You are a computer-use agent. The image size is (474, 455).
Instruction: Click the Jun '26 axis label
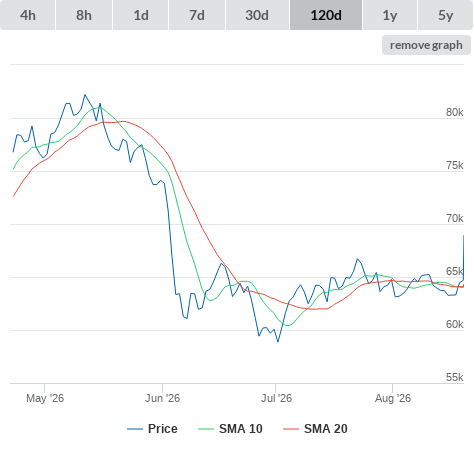coord(162,398)
